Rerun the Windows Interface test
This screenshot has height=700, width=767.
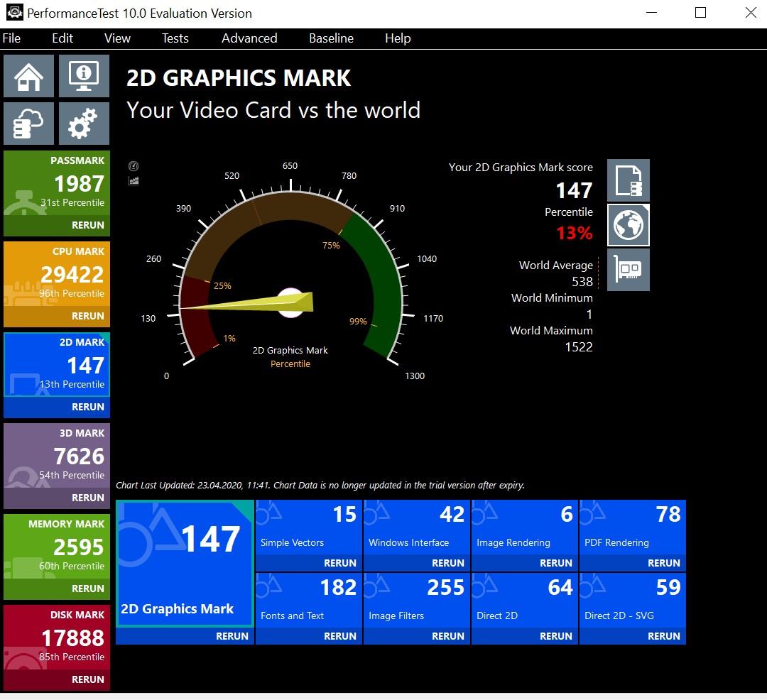(x=417, y=563)
